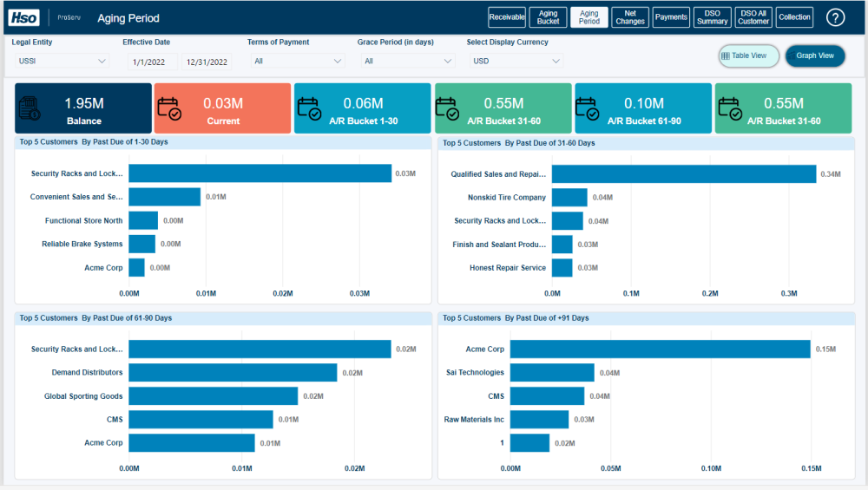Screen dimensions: 868x490
Task: Click the 0.15M bar value label
Action: pos(826,350)
